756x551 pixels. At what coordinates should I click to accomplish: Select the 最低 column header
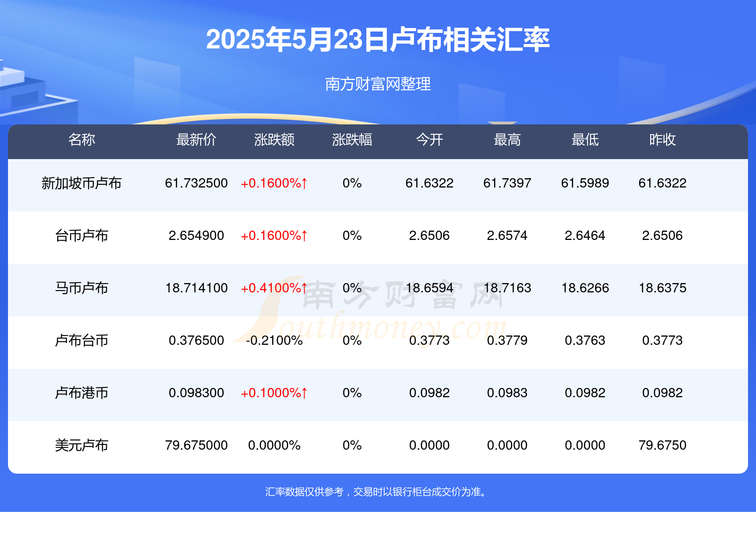585,140
